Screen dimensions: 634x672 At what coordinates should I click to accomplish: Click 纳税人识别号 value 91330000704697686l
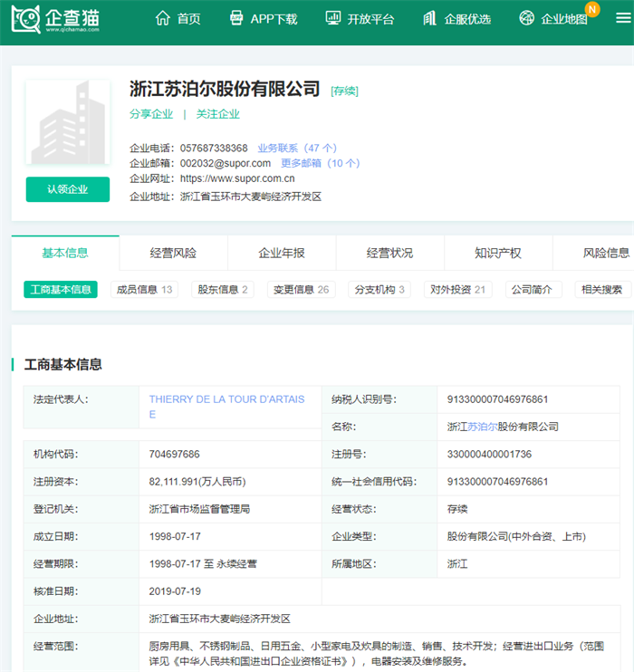point(497,399)
